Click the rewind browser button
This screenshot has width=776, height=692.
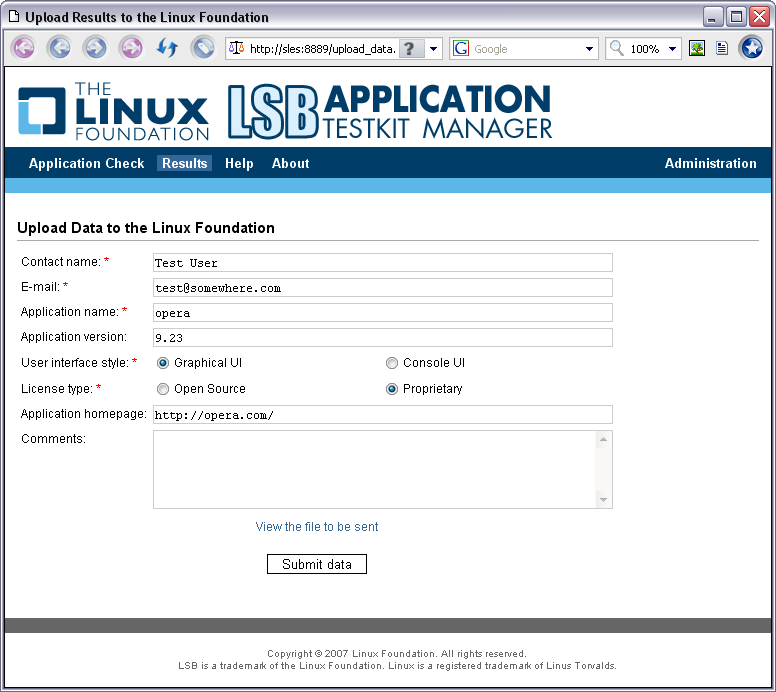point(24,48)
